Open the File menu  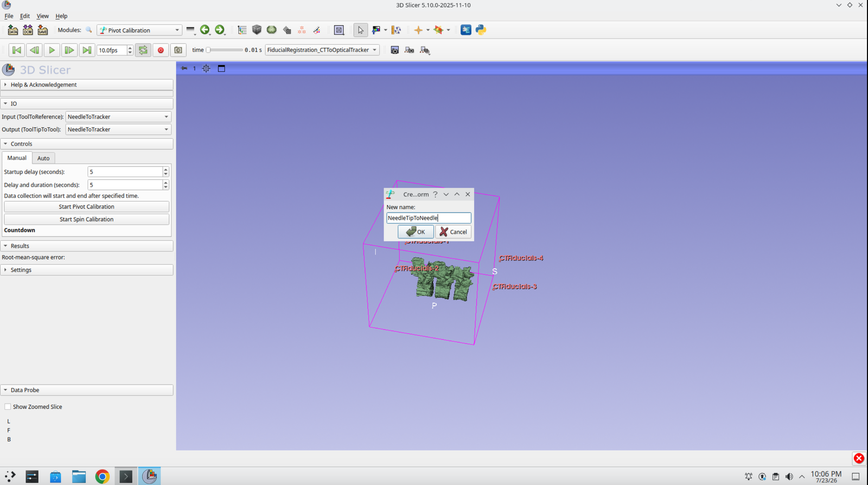pyautogui.click(x=9, y=16)
